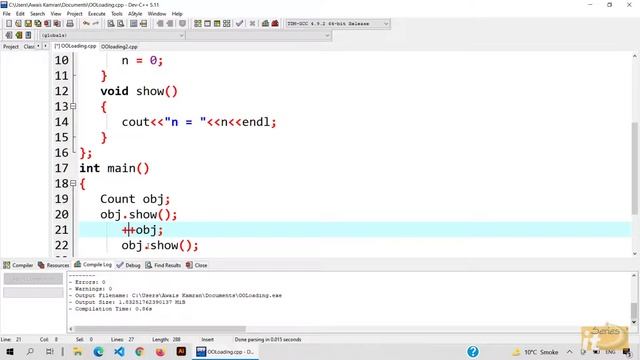Click the Stop Execution X icon
This screenshot has height=360, width=640.
click(252, 24)
